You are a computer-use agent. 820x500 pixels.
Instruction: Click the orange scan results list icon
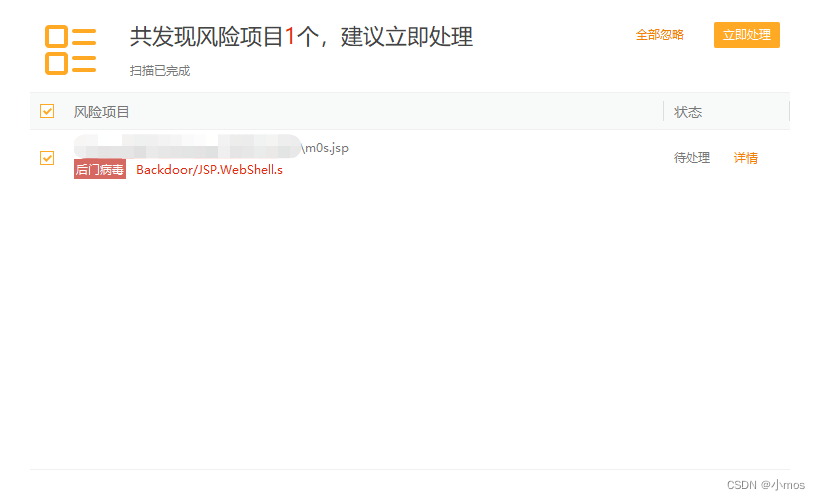coord(70,50)
